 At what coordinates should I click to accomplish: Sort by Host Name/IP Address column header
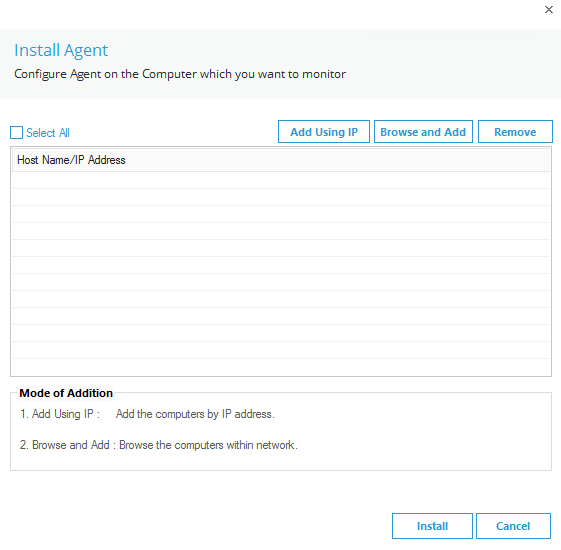[x=281, y=160]
